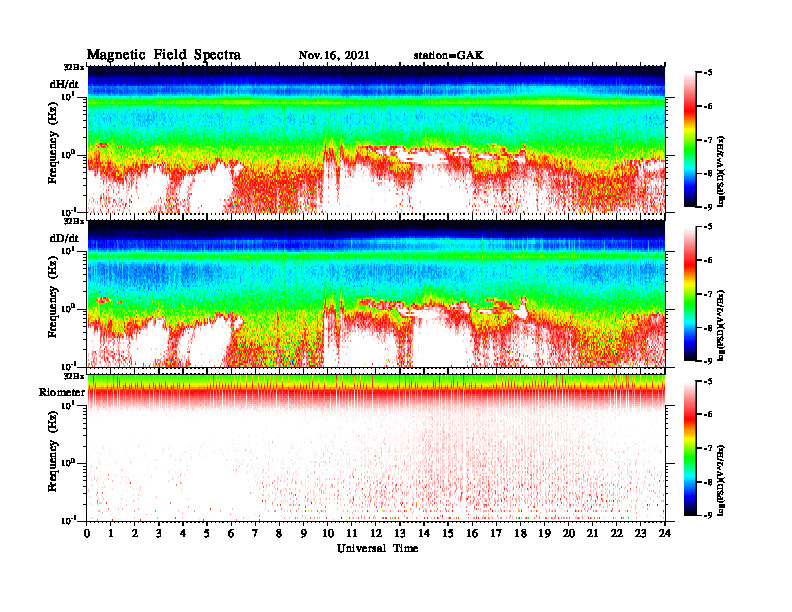792x612 pixels.
Task: Click hour tick label "8" on time axis
Action: click(279, 534)
